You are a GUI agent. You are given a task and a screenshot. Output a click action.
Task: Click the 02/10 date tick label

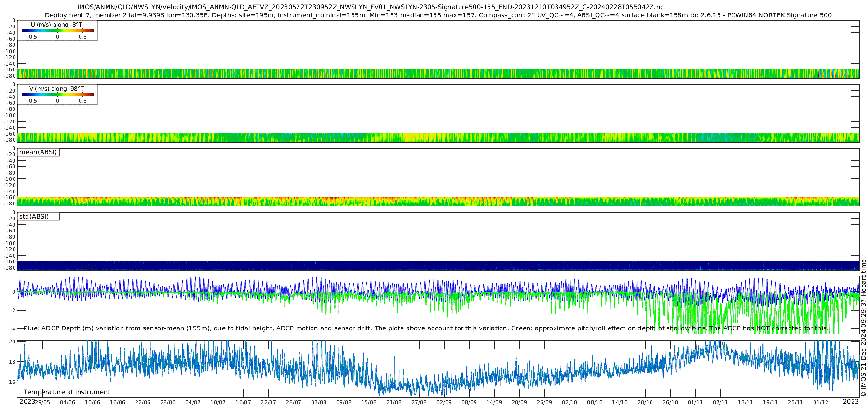tap(570, 402)
